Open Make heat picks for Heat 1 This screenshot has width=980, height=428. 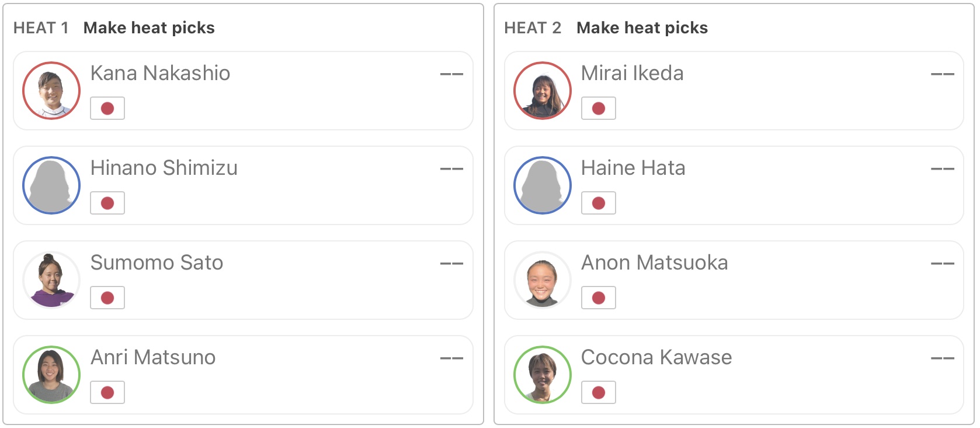click(x=149, y=28)
